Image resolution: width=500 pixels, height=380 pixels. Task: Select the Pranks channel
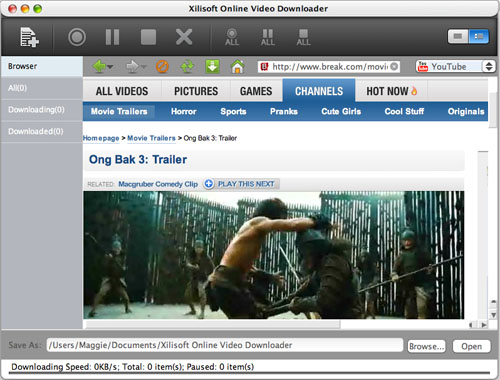click(x=284, y=111)
